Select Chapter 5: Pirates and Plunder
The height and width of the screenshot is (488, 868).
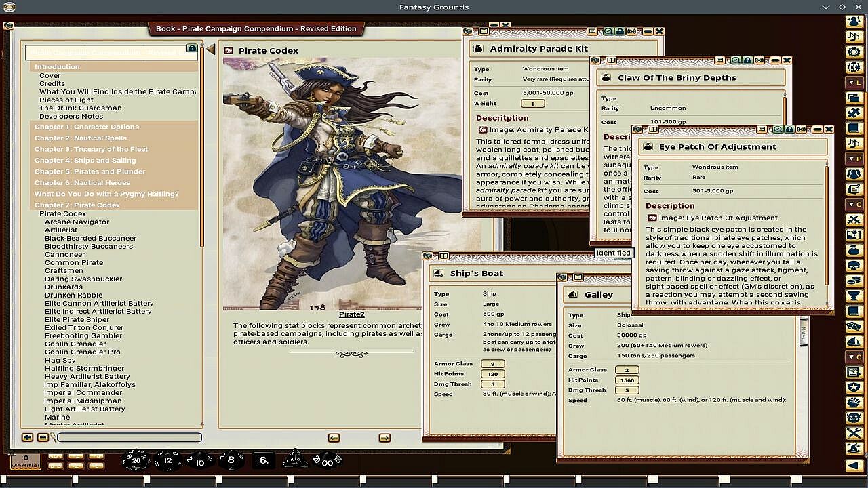(x=90, y=171)
